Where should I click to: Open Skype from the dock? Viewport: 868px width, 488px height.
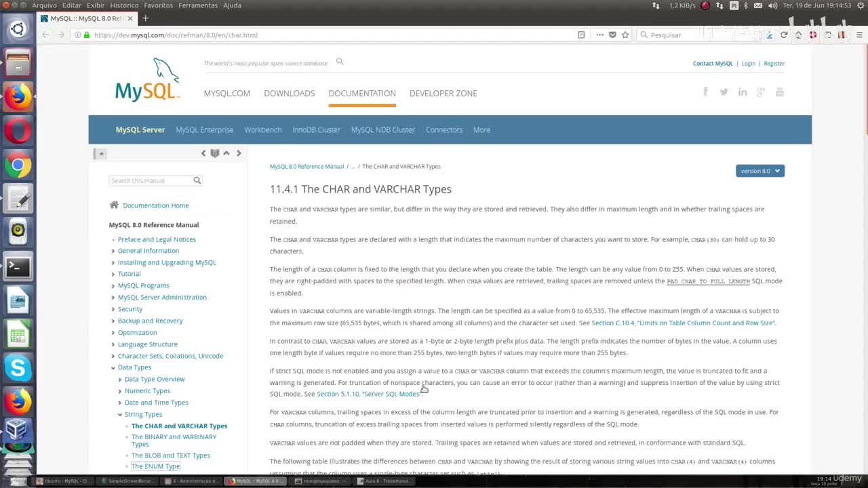(x=18, y=369)
